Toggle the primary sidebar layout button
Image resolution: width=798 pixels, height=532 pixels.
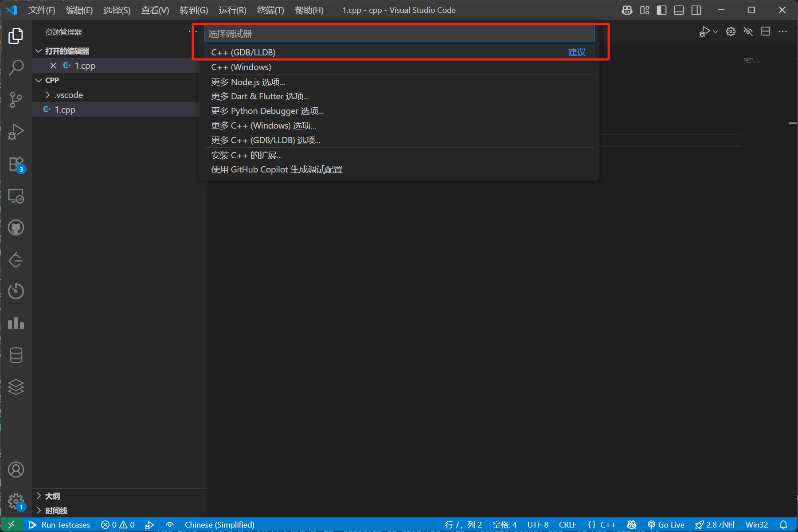tap(661, 10)
